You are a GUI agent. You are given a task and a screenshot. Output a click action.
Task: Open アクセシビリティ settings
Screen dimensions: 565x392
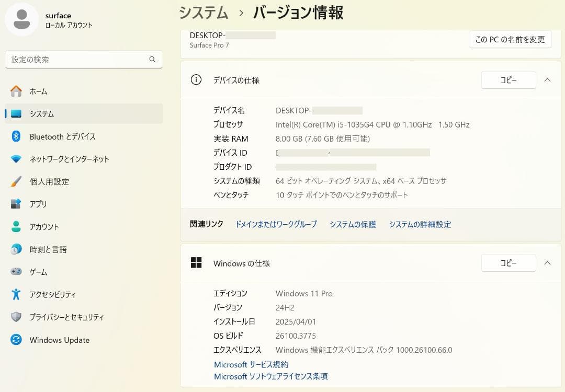pos(16,294)
